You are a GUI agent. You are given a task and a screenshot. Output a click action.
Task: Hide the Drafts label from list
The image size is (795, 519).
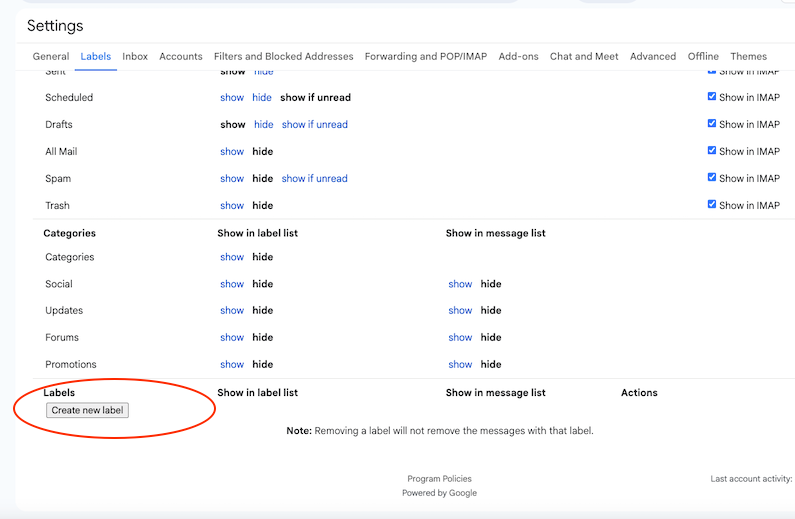263,125
